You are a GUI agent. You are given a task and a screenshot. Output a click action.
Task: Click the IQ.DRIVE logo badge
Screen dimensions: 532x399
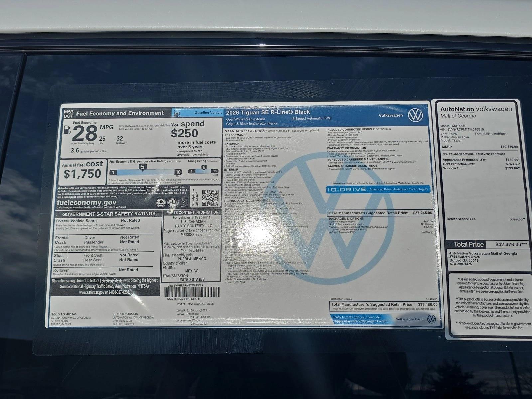[x=347, y=189]
